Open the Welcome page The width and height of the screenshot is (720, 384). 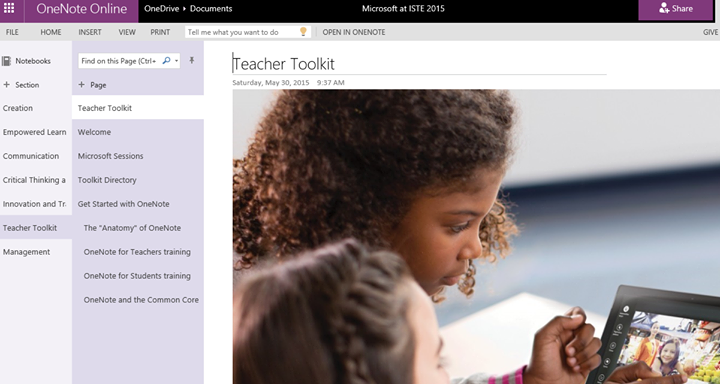[138, 132]
